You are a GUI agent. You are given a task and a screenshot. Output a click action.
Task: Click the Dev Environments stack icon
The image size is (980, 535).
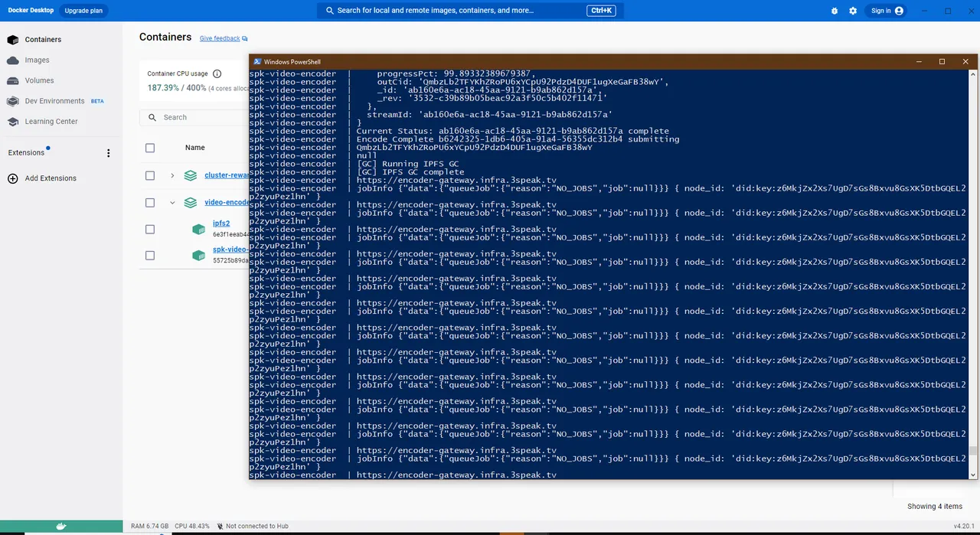pos(12,101)
